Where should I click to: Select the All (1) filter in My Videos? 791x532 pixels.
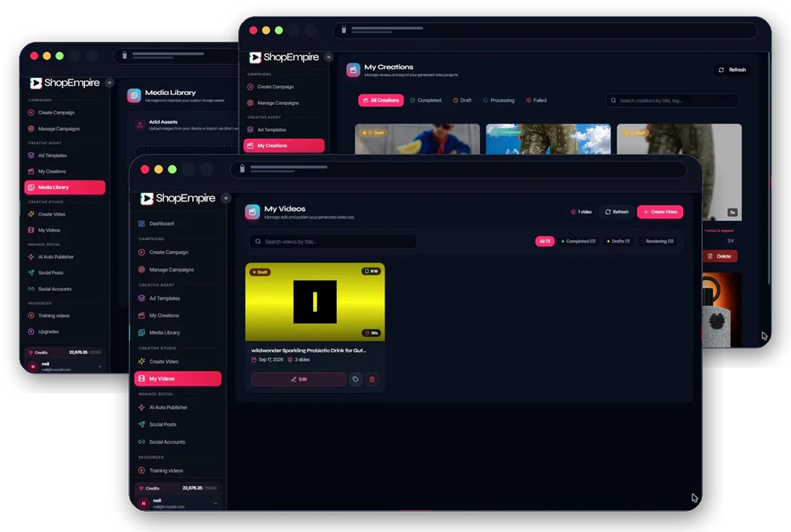click(545, 241)
